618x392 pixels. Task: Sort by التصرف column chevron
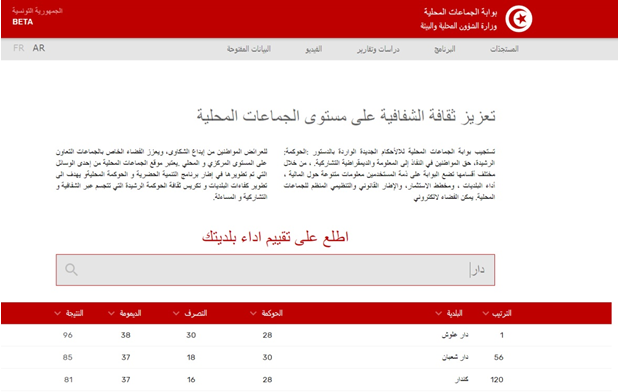(176, 313)
